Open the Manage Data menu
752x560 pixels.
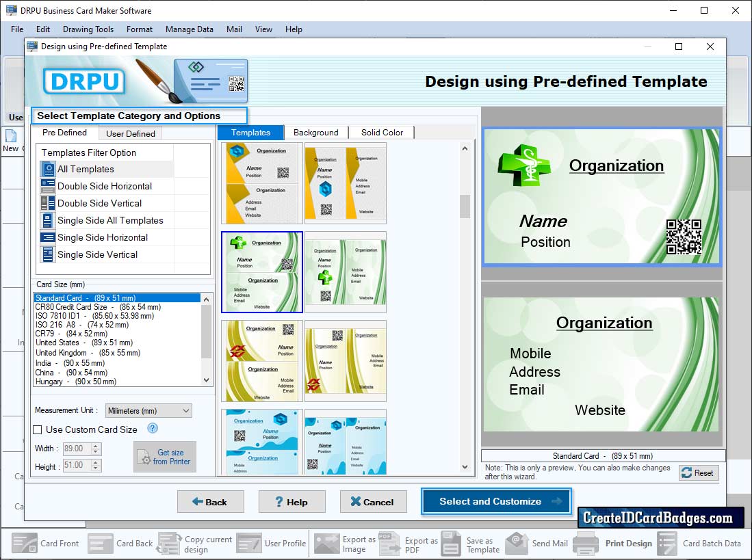190,29
